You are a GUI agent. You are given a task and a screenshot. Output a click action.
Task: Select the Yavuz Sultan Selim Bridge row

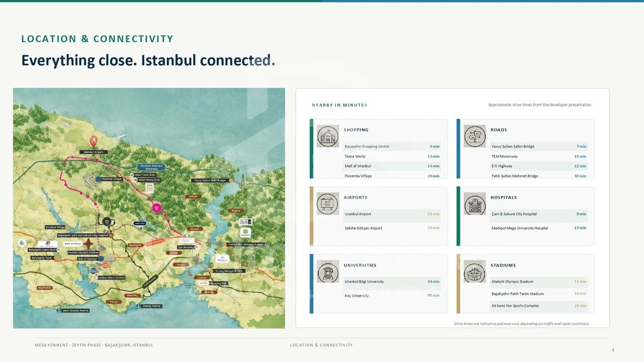[539, 146]
